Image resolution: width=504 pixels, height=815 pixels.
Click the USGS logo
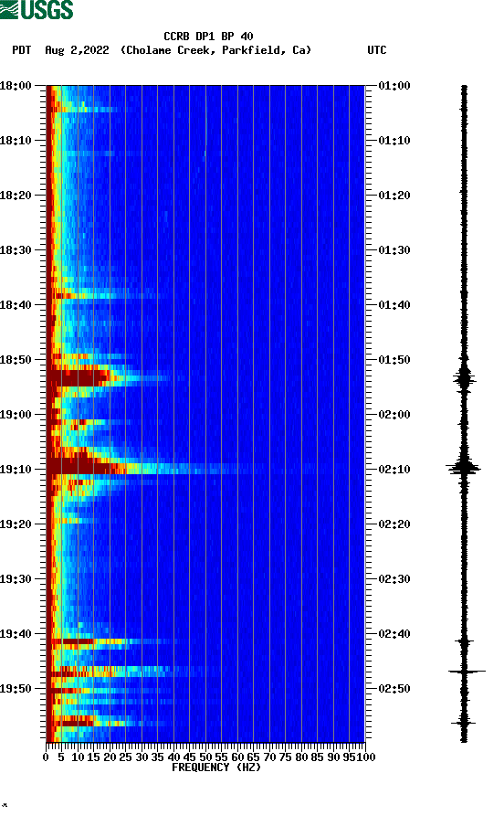coord(37,10)
